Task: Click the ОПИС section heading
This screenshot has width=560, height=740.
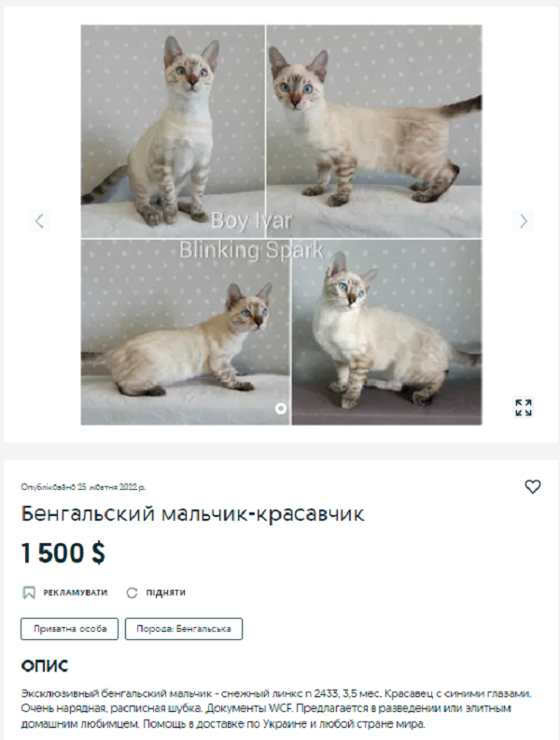Action: pyautogui.click(x=45, y=666)
